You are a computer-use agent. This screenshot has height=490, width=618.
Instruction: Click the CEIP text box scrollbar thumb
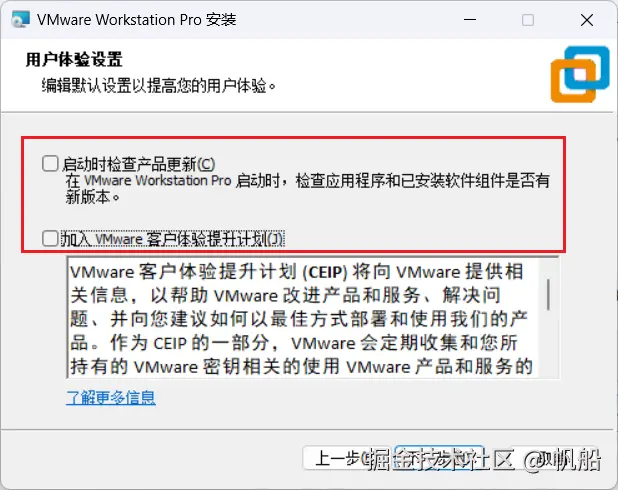(x=548, y=294)
